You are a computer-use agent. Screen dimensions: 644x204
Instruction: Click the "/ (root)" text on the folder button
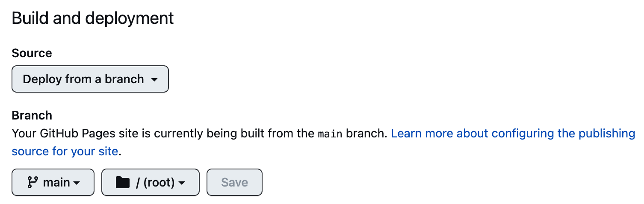[155, 183]
